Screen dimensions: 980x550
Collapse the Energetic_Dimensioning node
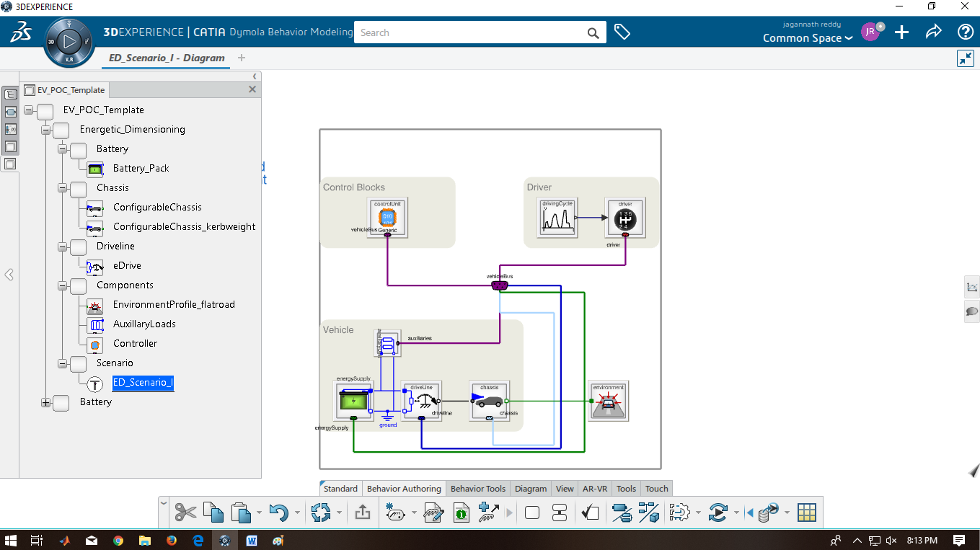45,130
